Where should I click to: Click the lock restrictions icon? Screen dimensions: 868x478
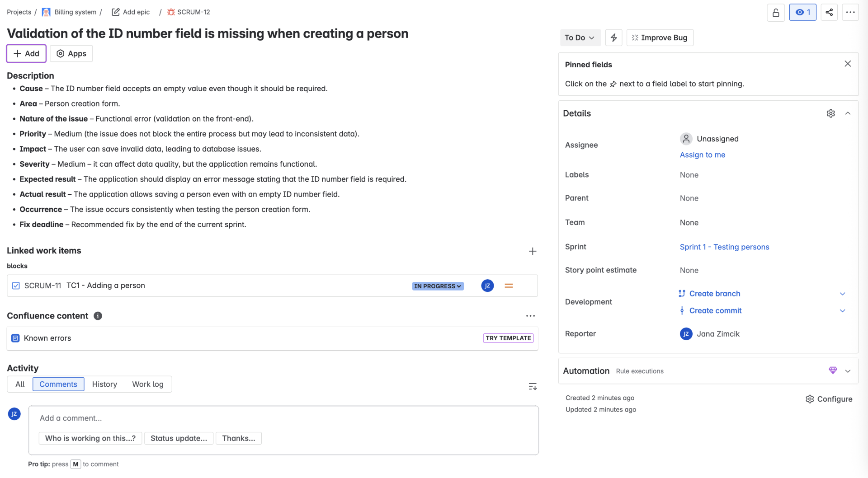(x=775, y=13)
